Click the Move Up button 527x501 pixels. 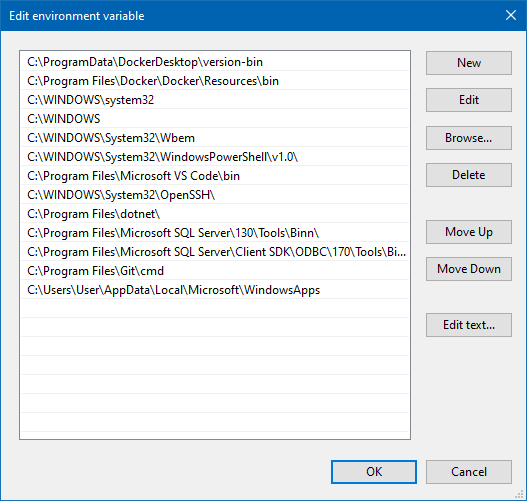(x=469, y=232)
